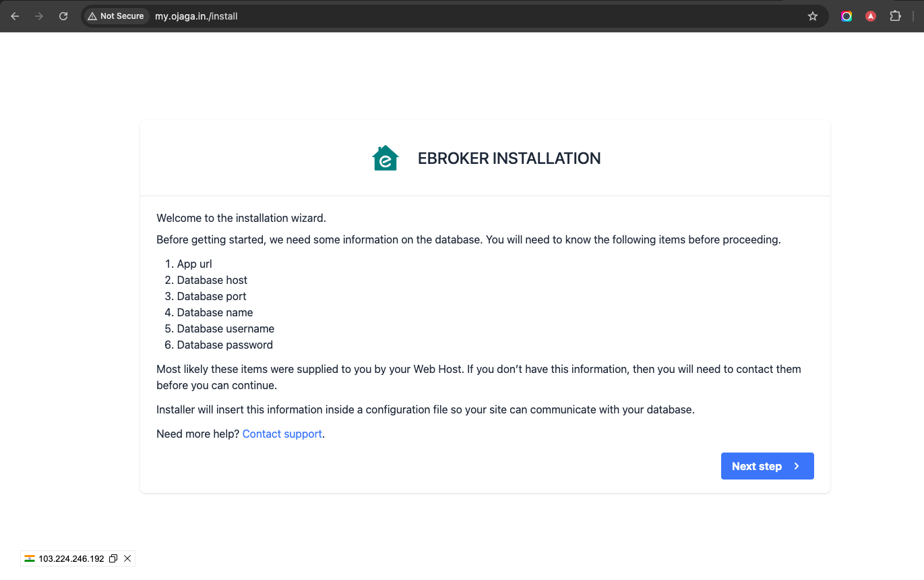Viewport: 924px width, 580px height.
Task: Click the EBROKER INSTALLATION heading
Action: pyautogui.click(x=509, y=158)
